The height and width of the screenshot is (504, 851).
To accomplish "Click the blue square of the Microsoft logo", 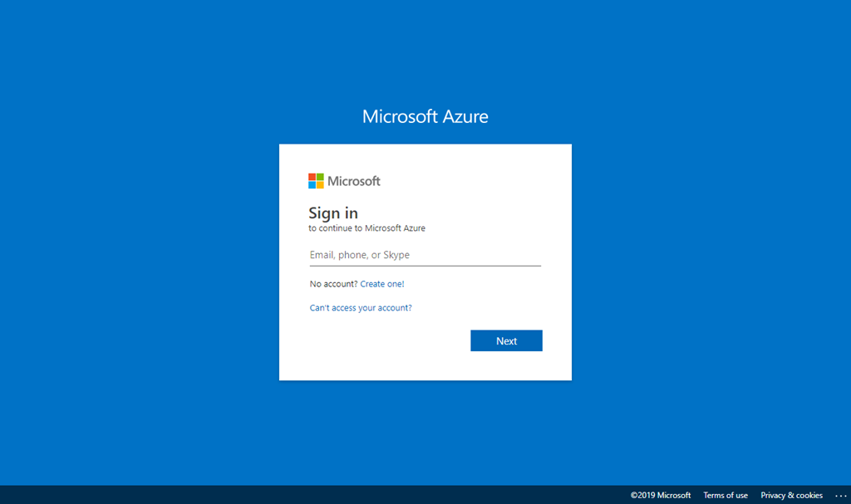I will pos(312,185).
